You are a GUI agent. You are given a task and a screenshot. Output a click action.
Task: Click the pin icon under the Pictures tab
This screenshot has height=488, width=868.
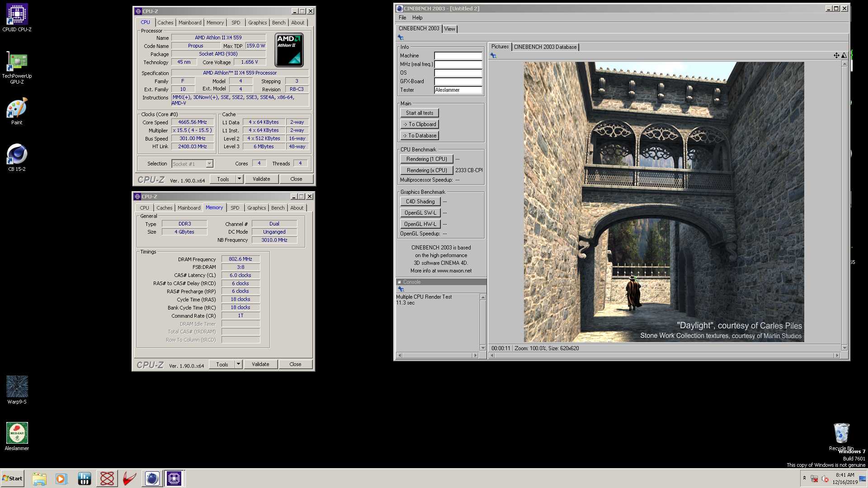493,56
